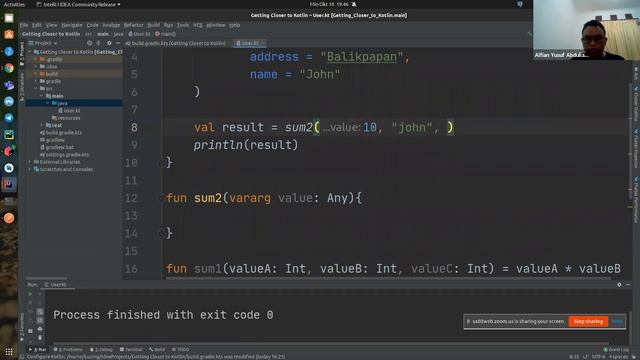
Task: Open Microsoft Teams from the dock
Action: 9,85
